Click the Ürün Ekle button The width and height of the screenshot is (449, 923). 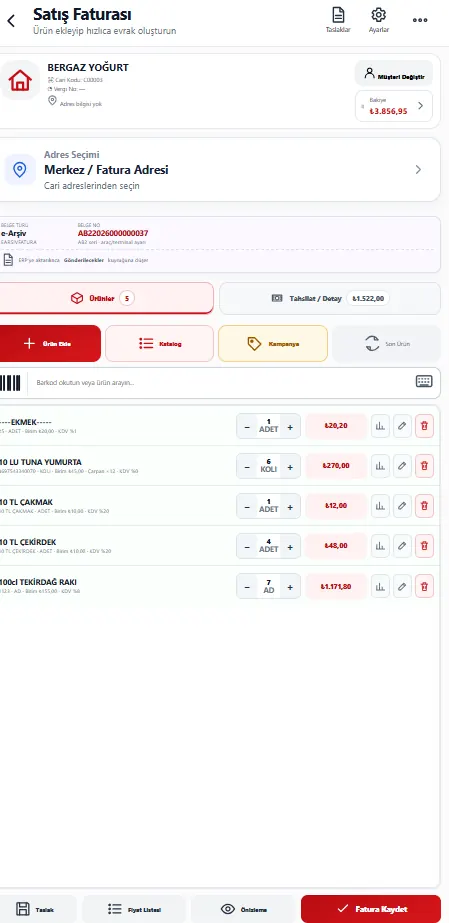click(50, 344)
